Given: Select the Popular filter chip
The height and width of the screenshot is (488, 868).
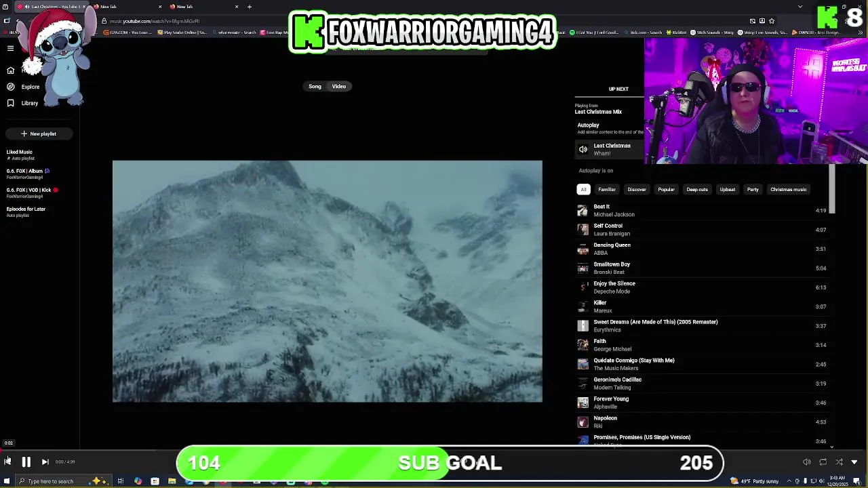Looking at the screenshot, I should pyautogui.click(x=666, y=189).
